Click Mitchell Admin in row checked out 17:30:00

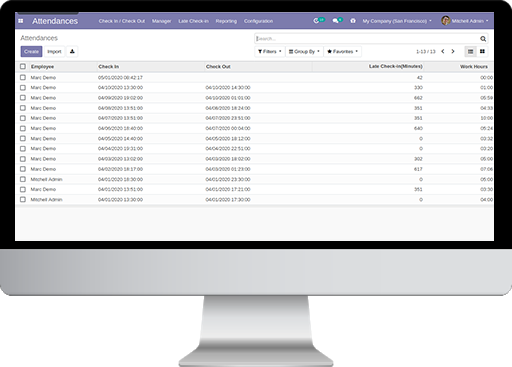(46, 200)
